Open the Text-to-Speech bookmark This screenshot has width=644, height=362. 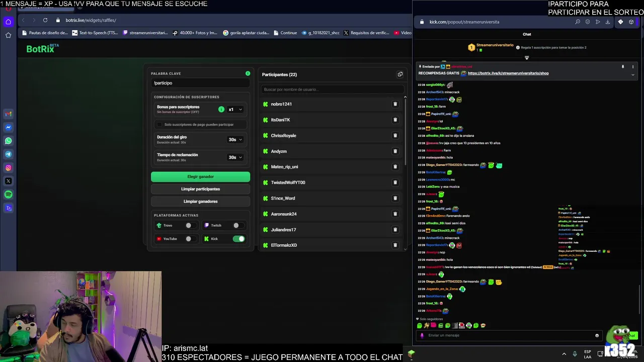95,33
